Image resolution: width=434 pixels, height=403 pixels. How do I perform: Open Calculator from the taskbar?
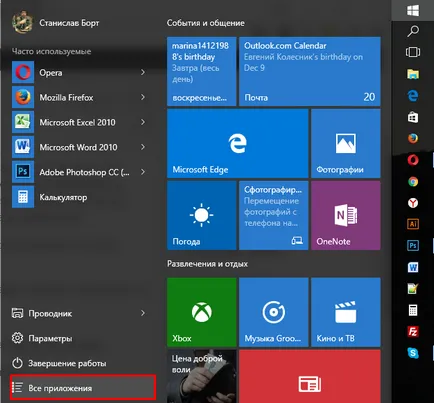(413, 310)
